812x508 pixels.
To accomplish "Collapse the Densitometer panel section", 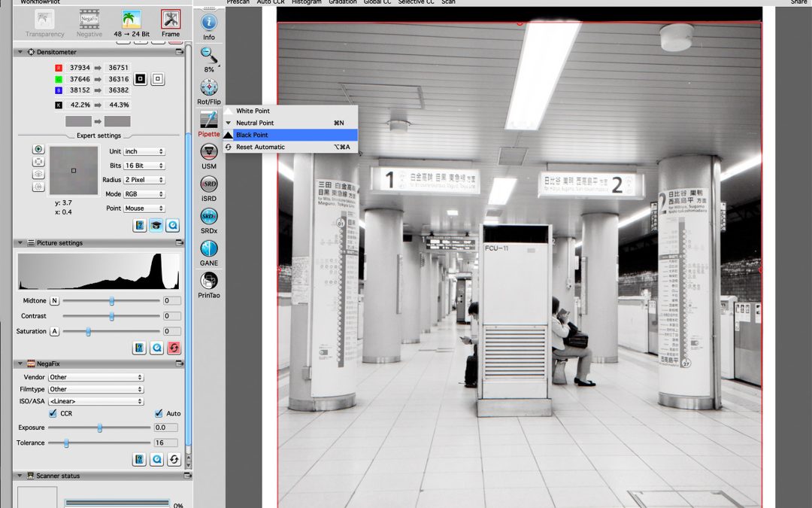I will pos(20,52).
